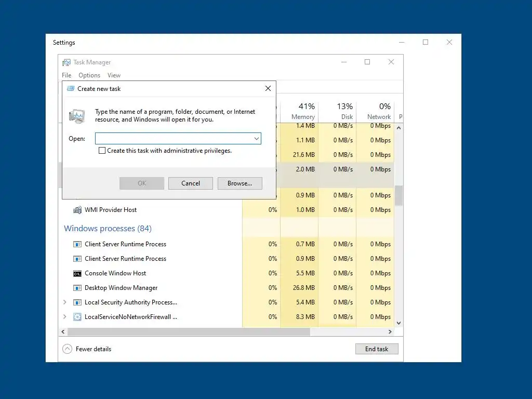The width and height of the screenshot is (532, 399).
Task: Select the Windows processes (84) group header
Action: (108, 229)
